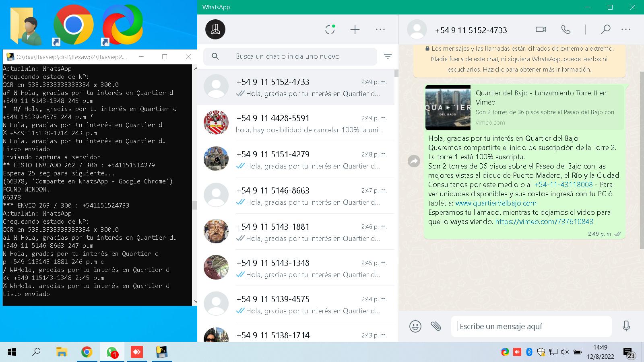The height and width of the screenshot is (362, 644).
Task: Click the 'Escribe un mensaje aquí' field
Action: (531, 326)
